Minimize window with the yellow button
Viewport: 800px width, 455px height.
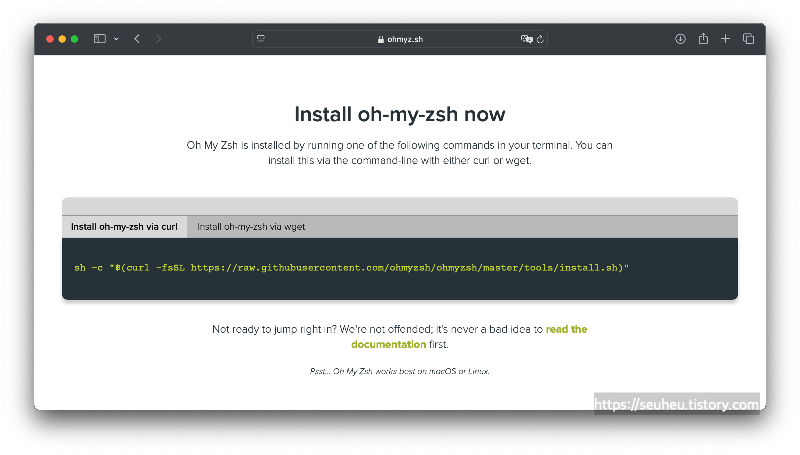tap(62, 39)
